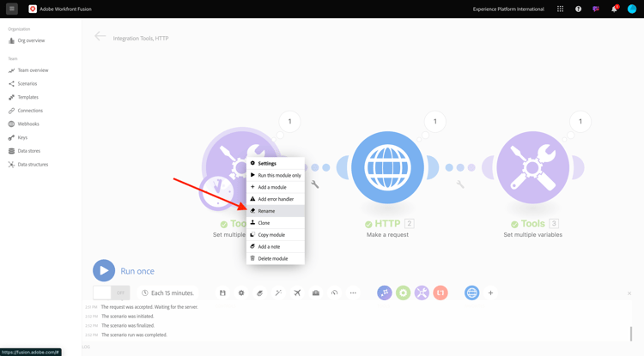The height and width of the screenshot is (356, 644).
Task: Click the 'Integration Tools, HTTP' scenario title
Action: (141, 38)
